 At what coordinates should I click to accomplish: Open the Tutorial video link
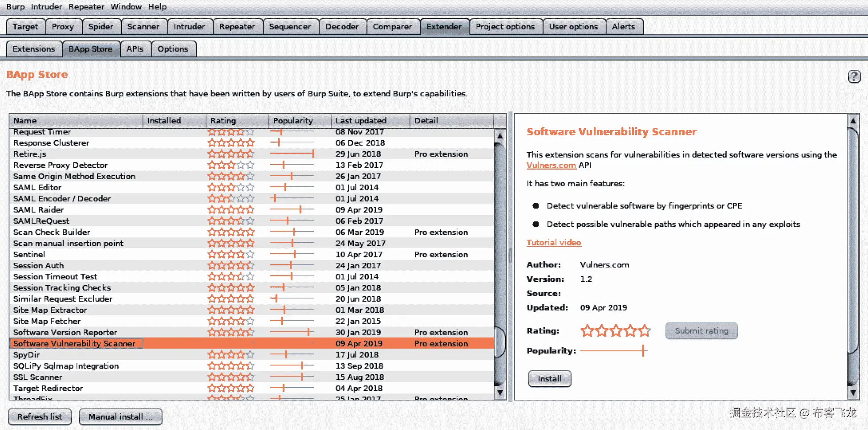pyautogui.click(x=554, y=242)
